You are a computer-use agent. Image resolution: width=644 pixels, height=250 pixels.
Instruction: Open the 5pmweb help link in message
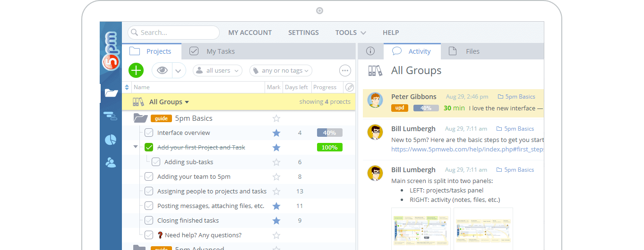[467, 149]
